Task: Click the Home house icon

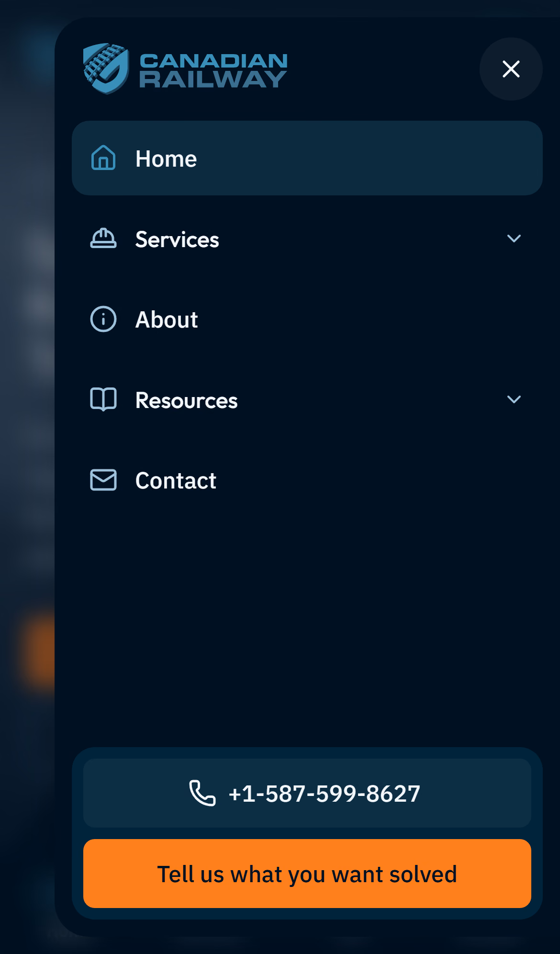Action: [103, 158]
